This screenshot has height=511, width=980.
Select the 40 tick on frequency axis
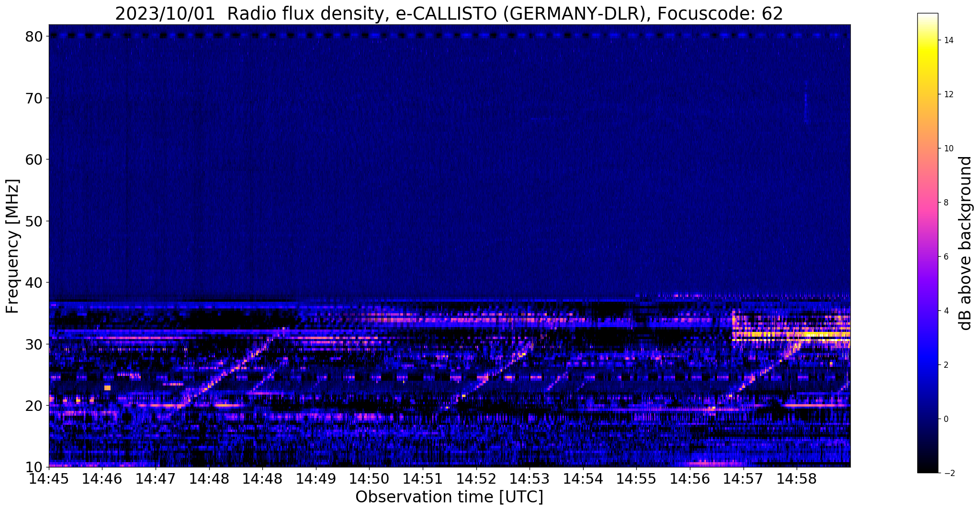[34, 283]
